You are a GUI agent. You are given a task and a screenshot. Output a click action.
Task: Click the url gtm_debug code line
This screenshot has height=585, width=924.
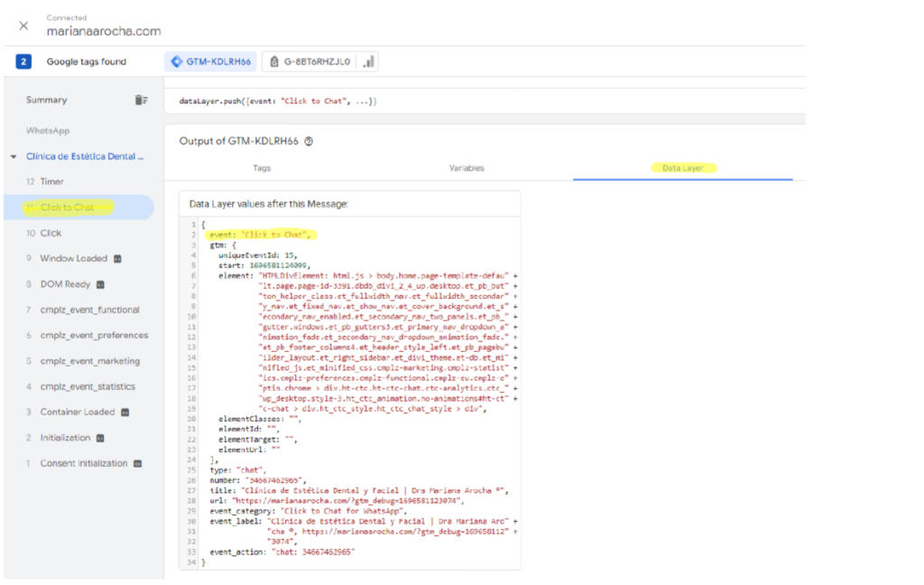click(x=337, y=501)
